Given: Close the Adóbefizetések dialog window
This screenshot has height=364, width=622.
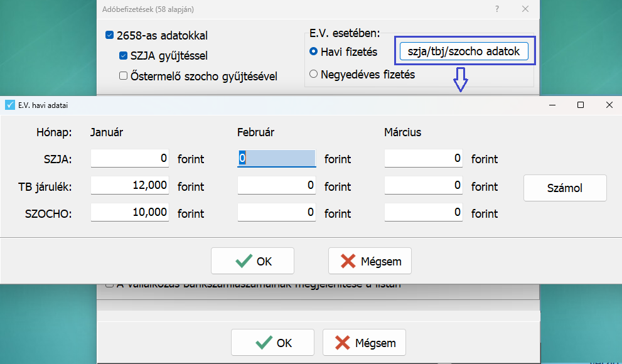Looking at the screenshot, I should [x=525, y=9].
